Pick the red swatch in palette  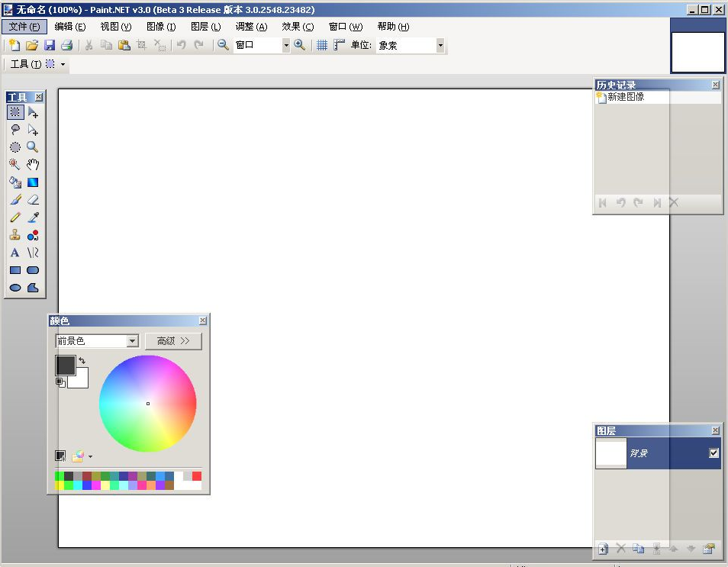coord(197,476)
